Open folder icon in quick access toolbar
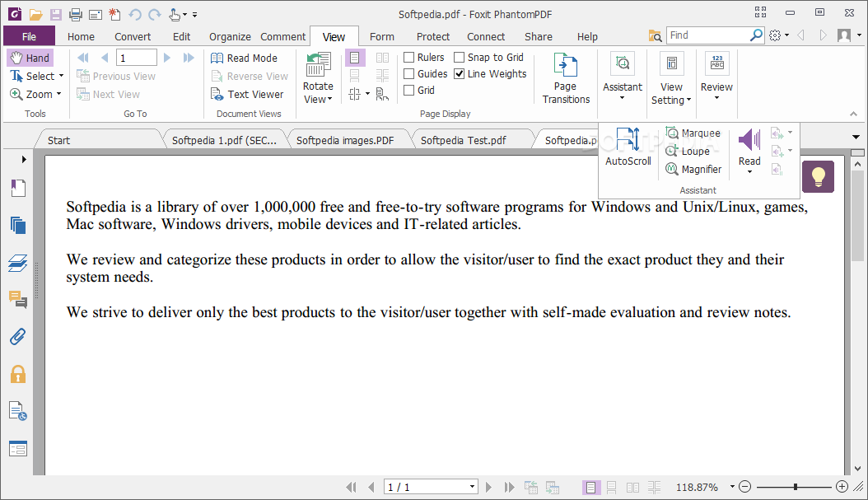The image size is (868, 500). click(x=35, y=15)
